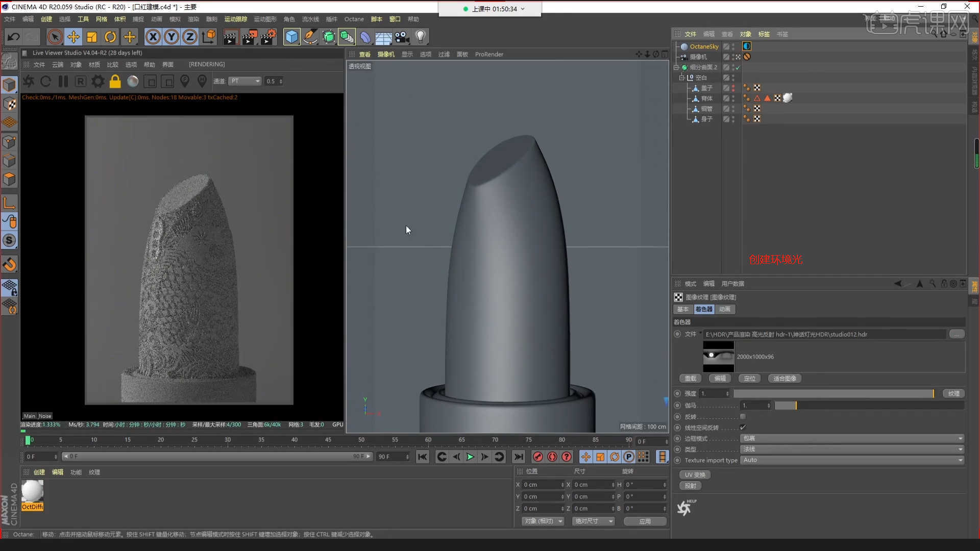The width and height of the screenshot is (980, 551).
Task: Jump to the end frame
Action: point(519,457)
